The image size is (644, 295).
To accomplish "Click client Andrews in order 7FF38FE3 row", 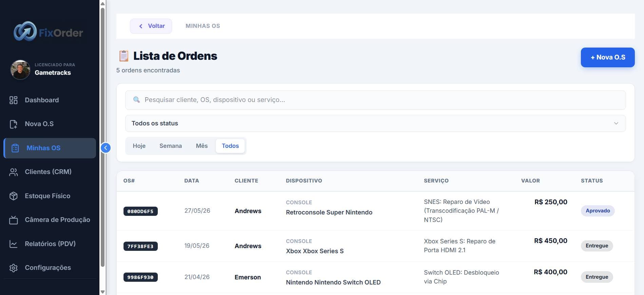I will point(248,246).
